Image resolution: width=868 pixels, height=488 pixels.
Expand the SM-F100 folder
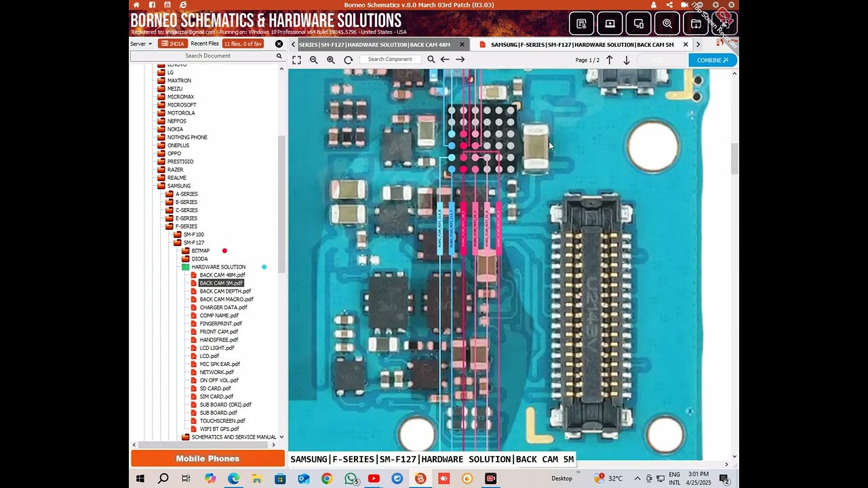click(x=178, y=235)
